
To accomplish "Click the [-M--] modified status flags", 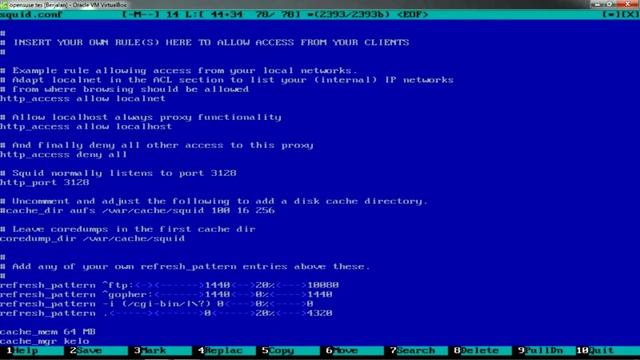I will click(x=141, y=14).
